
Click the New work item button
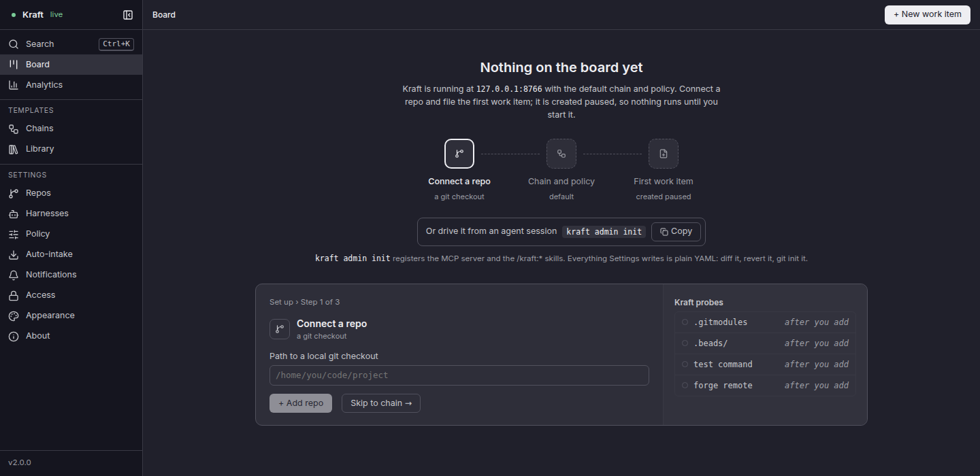click(x=928, y=14)
